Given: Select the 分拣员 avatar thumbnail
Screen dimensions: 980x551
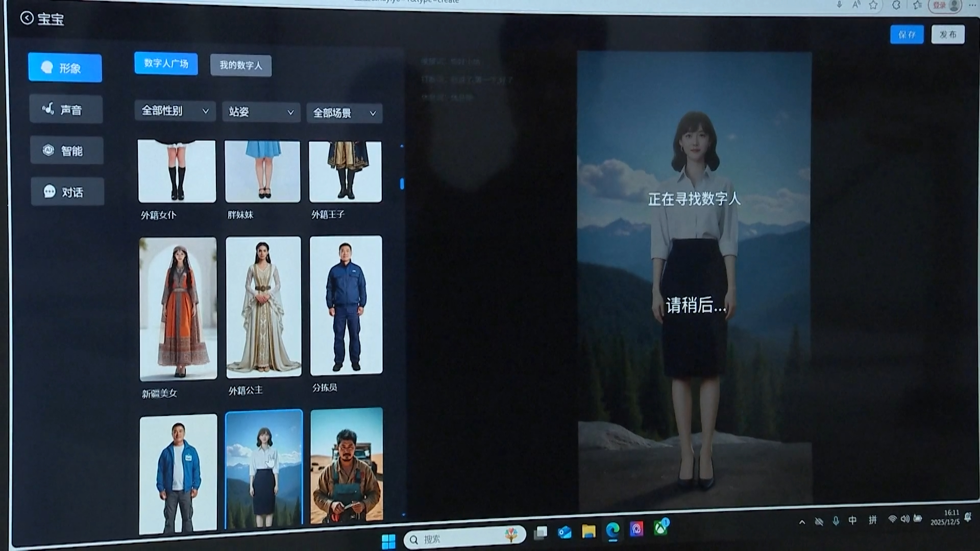Looking at the screenshot, I should point(346,305).
